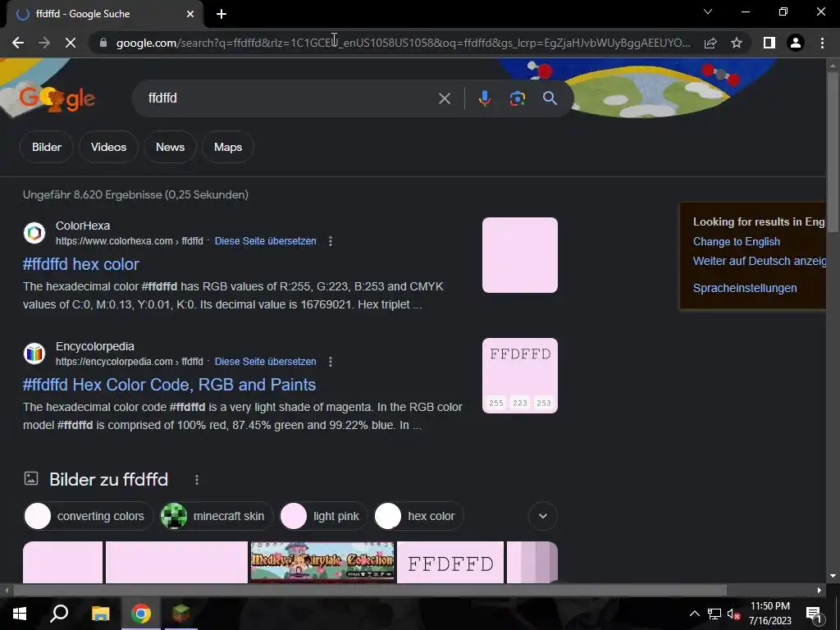Click the browser address bar URL
This screenshot has width=840, height=630.
(403, 43)
